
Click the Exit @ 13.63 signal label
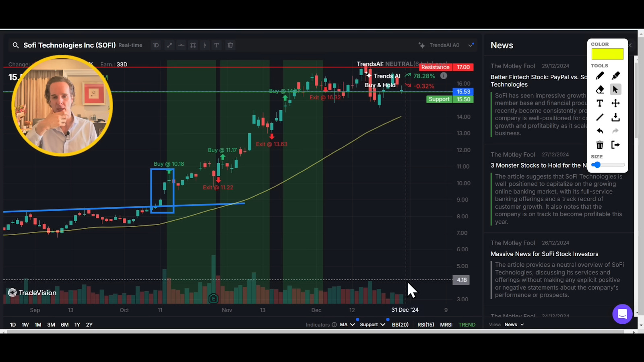point(272,144)
